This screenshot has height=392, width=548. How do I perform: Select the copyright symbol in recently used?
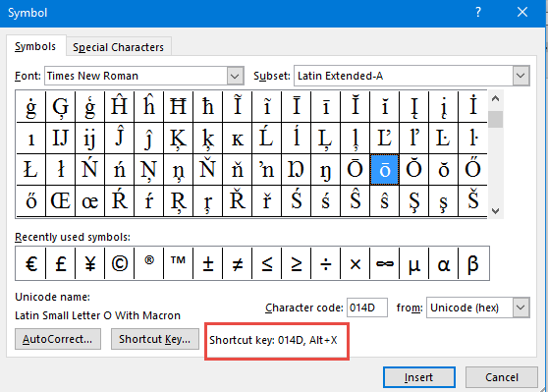tap(119, 263)
